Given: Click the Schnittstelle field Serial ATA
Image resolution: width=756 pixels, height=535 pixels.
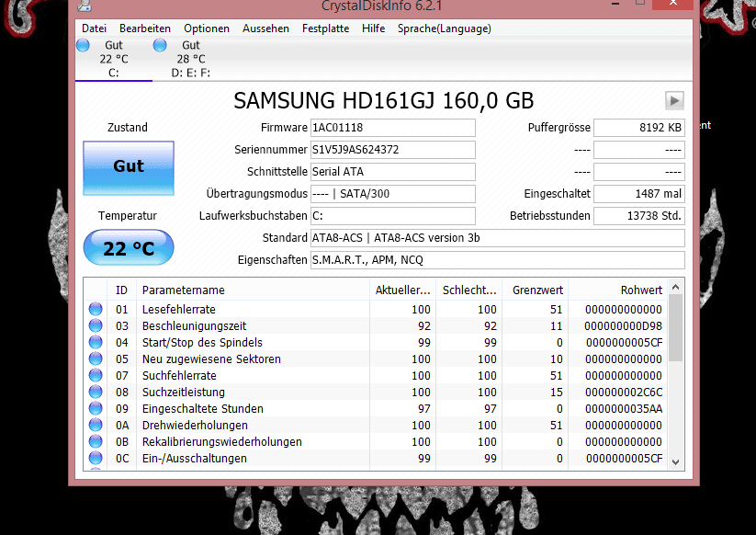Looking at the screenshot, I should (x=392, y=172).
